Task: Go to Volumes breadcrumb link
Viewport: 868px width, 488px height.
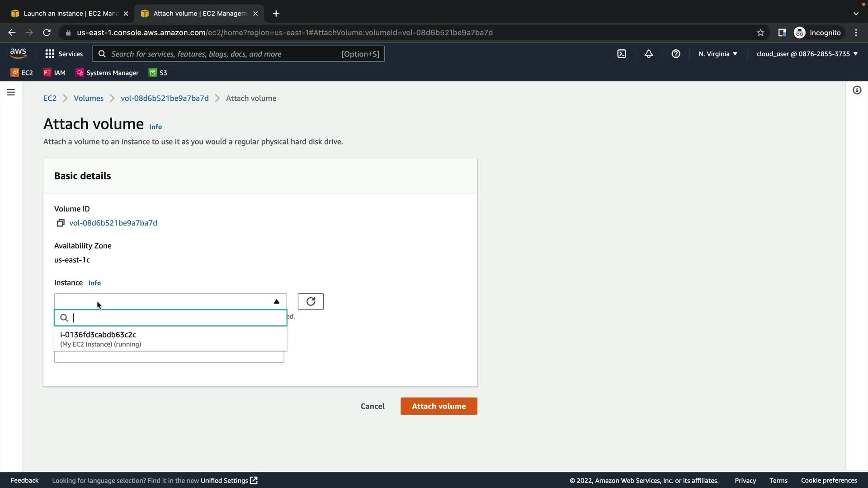Action: click(89, 98)
